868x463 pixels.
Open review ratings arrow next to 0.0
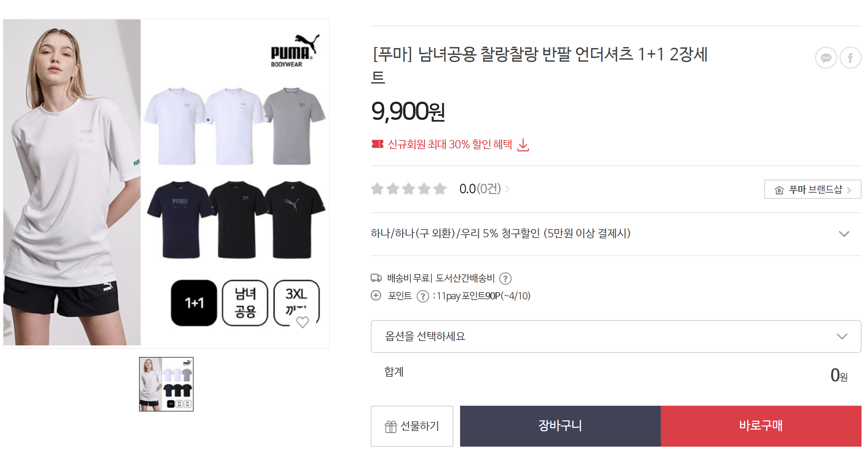[x=507, y=189]
